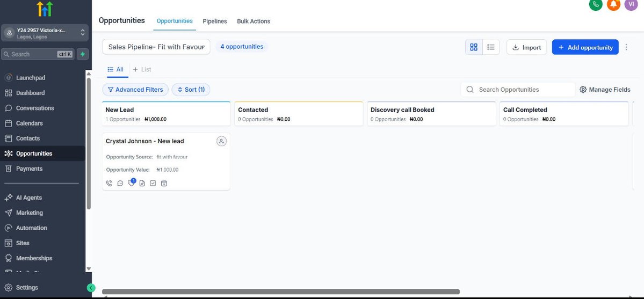Select Opportunities in sidebar
This screenshot has height=299, width=644.
[43, 154]
